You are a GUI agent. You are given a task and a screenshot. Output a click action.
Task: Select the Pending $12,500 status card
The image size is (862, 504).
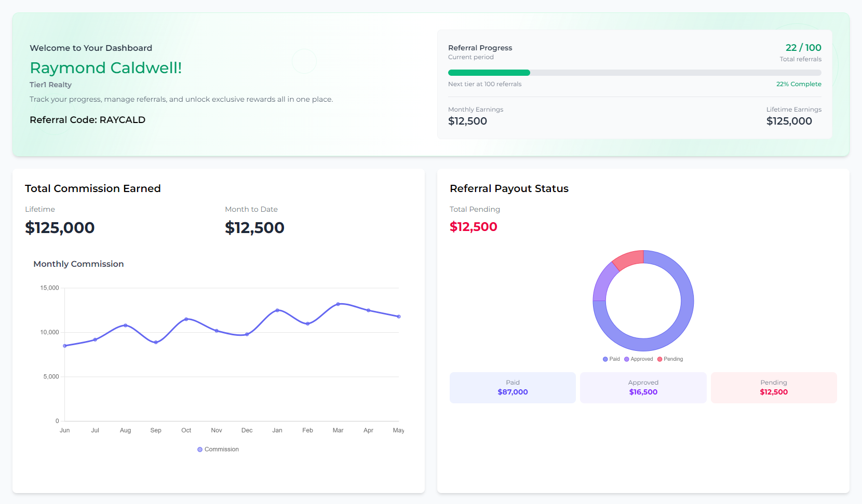pyautogui.click(x=774, y=388)
